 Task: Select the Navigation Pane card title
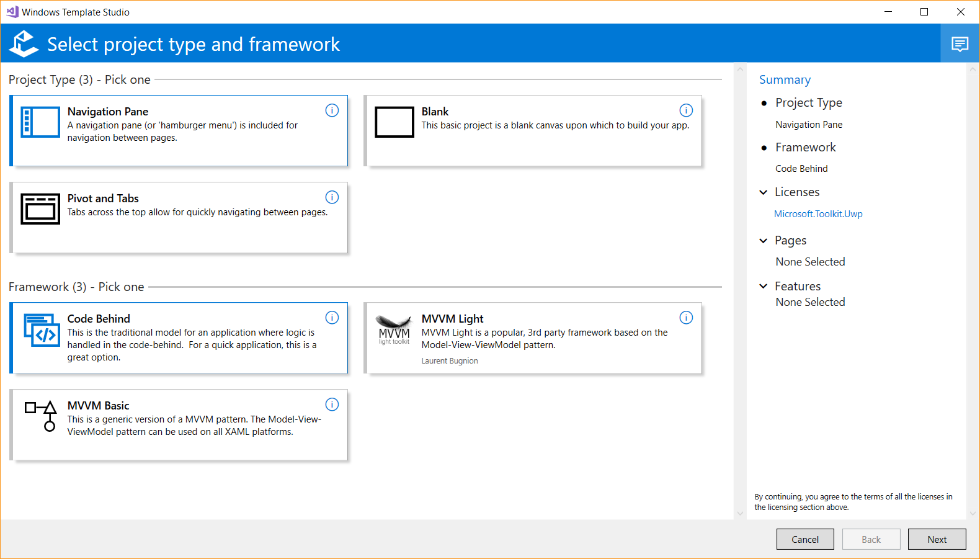click(108, 112)
